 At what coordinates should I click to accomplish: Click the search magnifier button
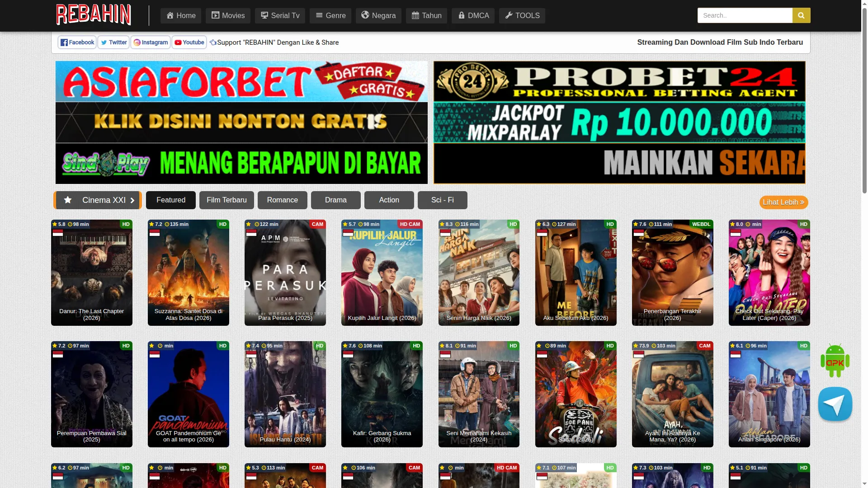(x=801, y=15)
